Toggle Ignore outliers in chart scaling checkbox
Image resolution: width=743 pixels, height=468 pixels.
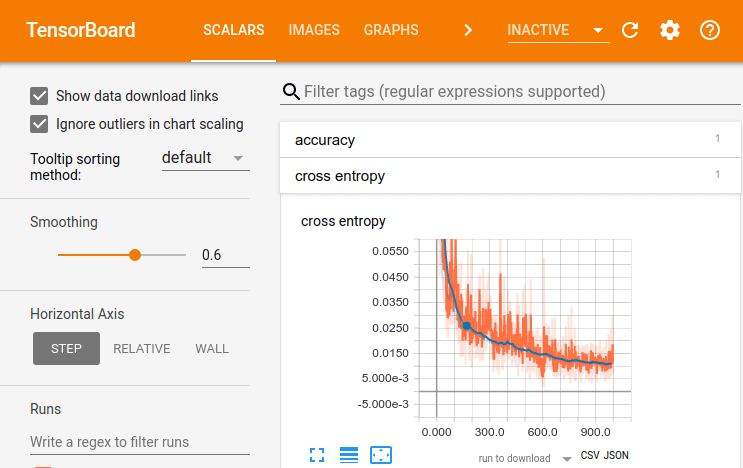pos(39,124)
